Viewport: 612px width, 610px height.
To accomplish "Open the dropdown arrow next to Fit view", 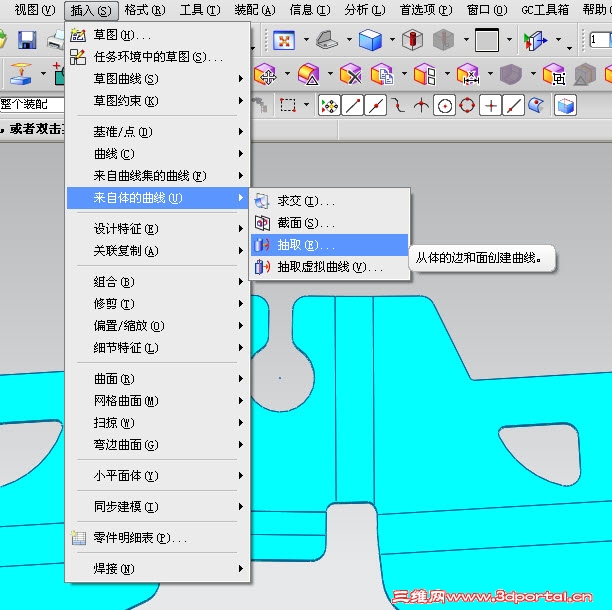I will point(306,39).
